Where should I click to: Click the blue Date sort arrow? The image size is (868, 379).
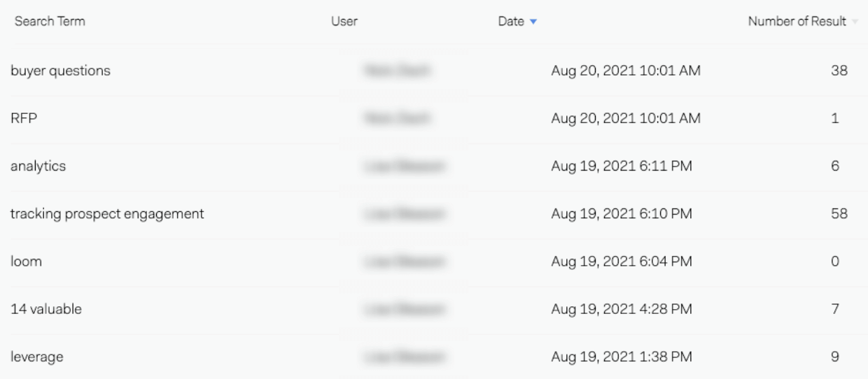[x=533, y=22]
